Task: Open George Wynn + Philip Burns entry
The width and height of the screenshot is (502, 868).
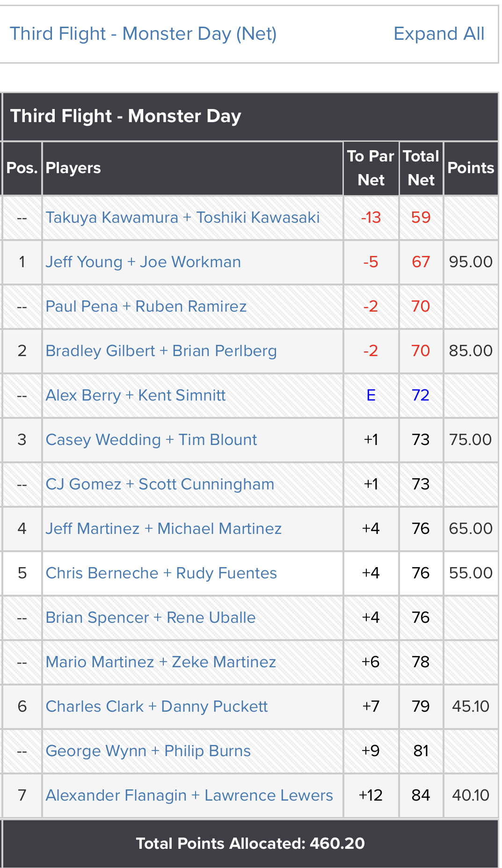Action: click(x=148, y=751)
